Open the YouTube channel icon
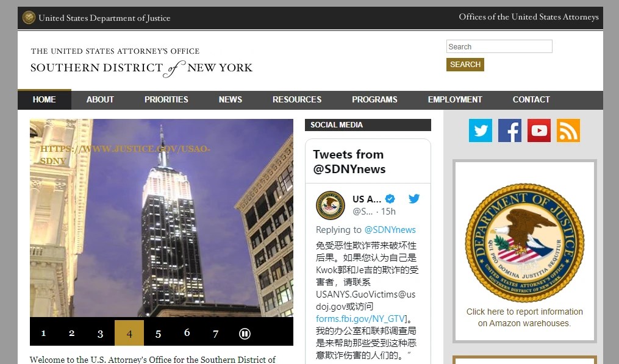The height and width of the screenshot is (364, 619). tap(539, 130)
